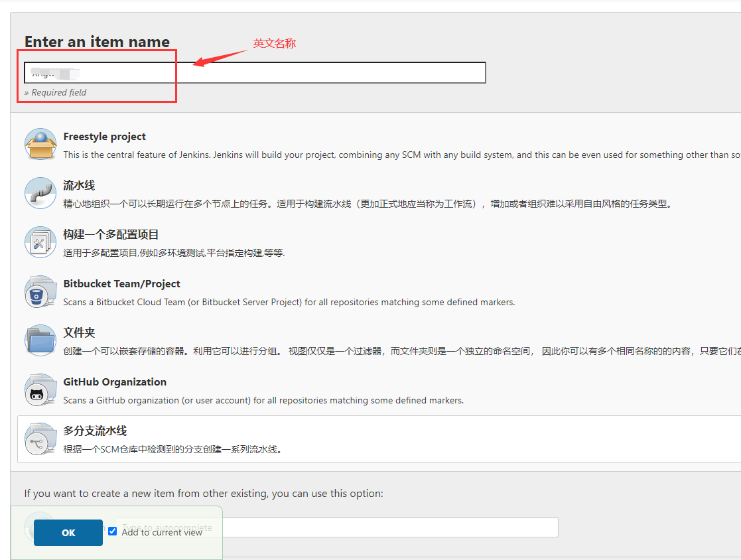Click the 根据一个SCM仓库 description text
Image resolution: width=741 pixels, height=560 pixels.
coord(173,449)
